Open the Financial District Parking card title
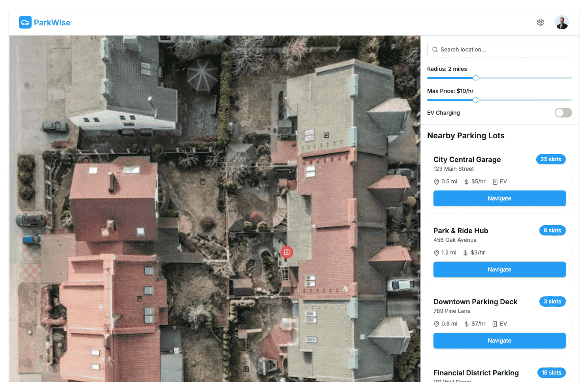The height and width of the screenshot is (382, 588). click(x=476, y=373)
